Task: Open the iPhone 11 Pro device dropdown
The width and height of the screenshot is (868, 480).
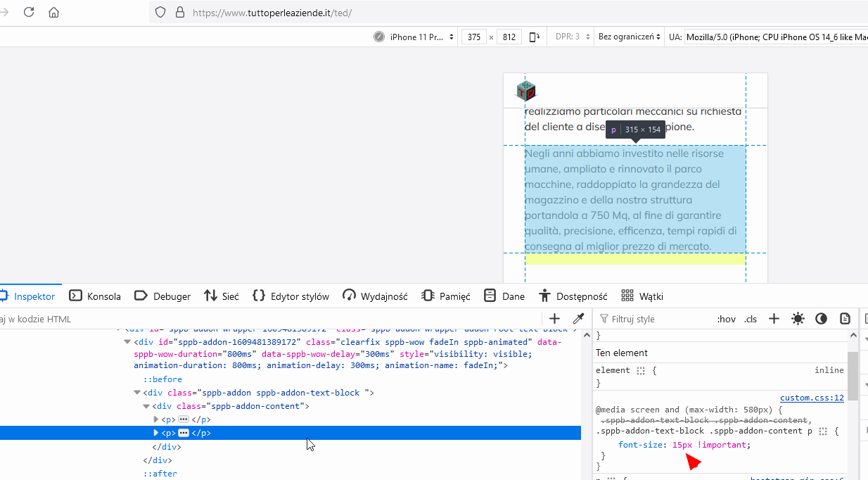Action: click(415, 37)
